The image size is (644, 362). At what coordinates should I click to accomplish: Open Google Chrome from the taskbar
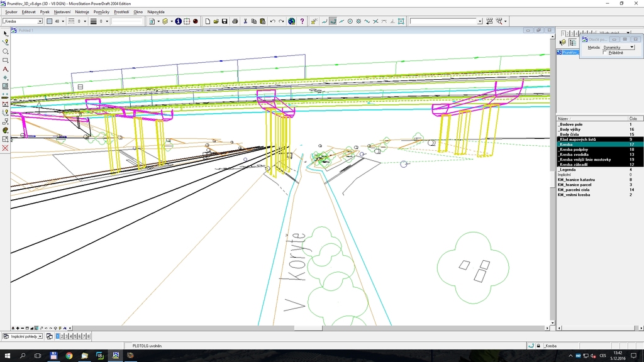click(69, 356)
